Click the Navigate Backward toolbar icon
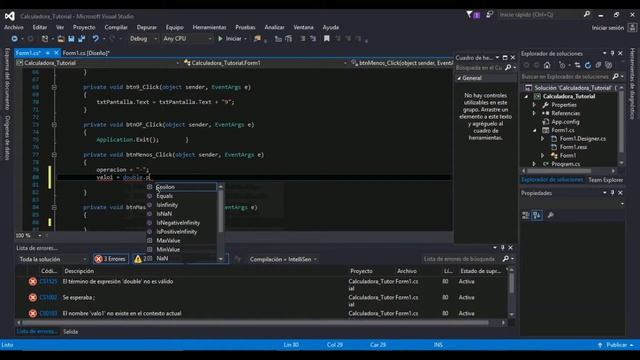The height and width of the screenshot is (360, 640). pos(14,39)
